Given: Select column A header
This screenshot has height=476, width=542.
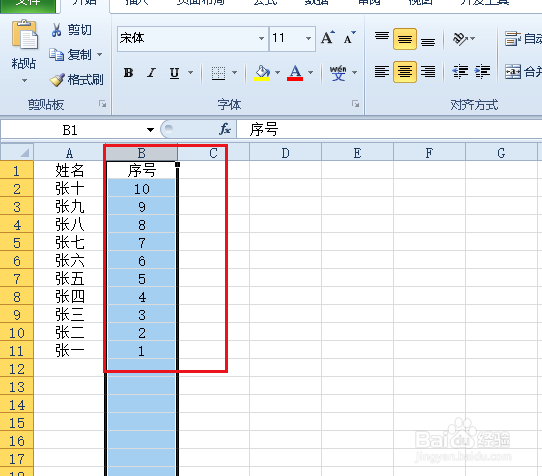Looking at the screenshot, I should pyautogui.click(x=69, y=152).
